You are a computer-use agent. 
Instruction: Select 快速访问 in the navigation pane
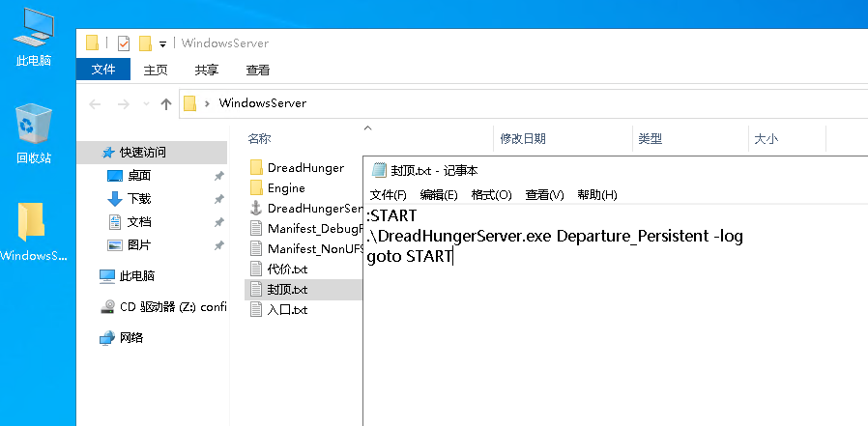(152, 153)
